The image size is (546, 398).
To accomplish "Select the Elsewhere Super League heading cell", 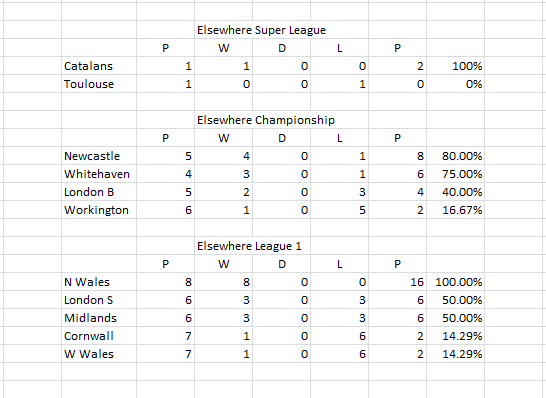I will pyautogui.click(x=261, y=30).
